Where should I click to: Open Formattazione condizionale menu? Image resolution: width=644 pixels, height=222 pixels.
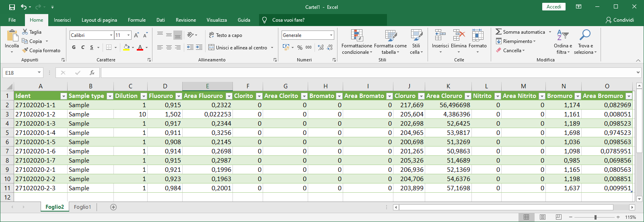point(357,42)
